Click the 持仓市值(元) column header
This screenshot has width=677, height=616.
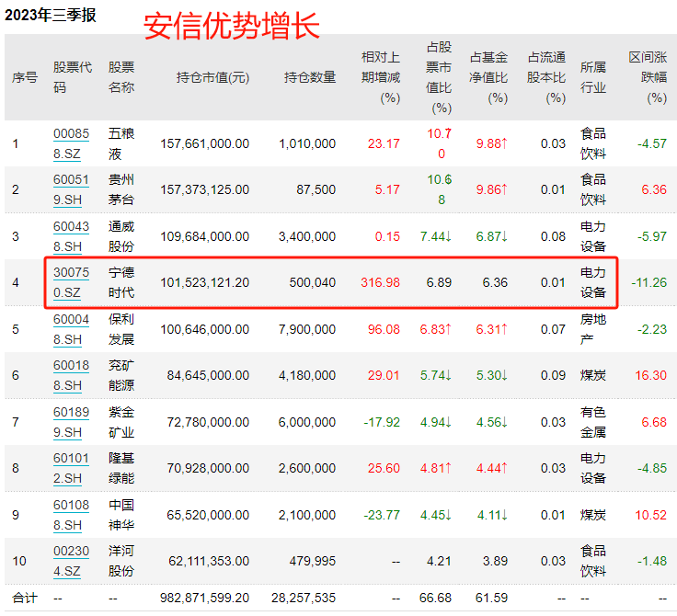[x=212, y=78]
